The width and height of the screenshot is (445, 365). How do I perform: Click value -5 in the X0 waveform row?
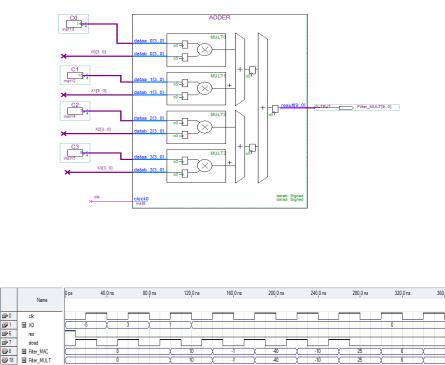(x=86, y=324)
